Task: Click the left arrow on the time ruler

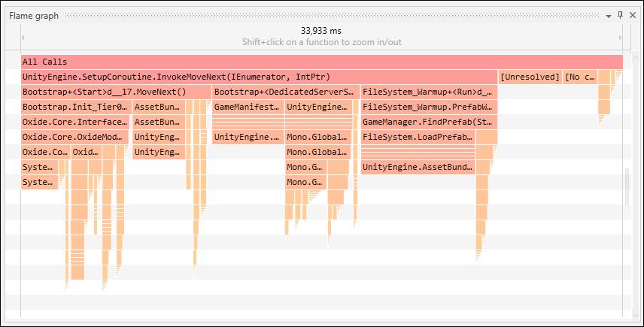Action: [23, 37]
